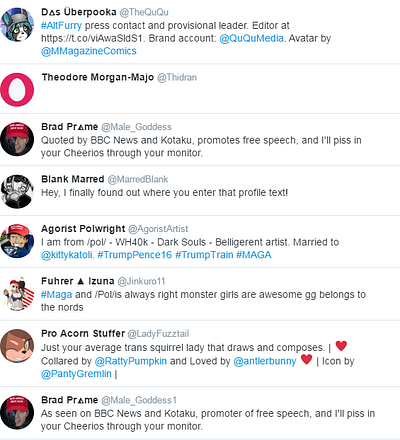Open Agorist Polwright's cartoon avatar
400x440 pixels.
(17, 241)
